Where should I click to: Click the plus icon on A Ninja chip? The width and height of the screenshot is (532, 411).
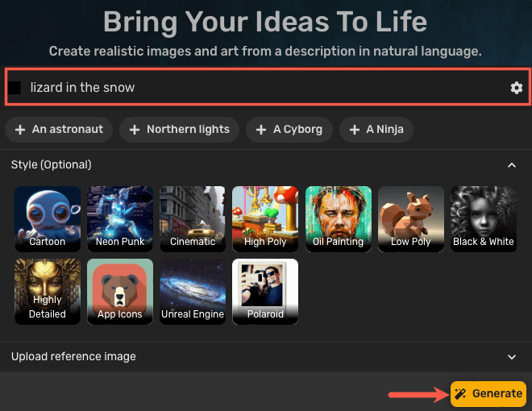[x=354, y=130]
